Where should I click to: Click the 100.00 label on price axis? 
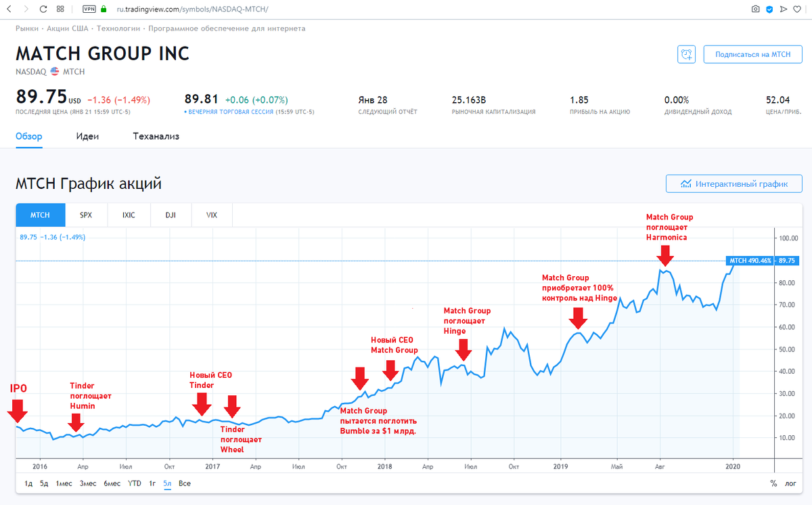788,238
